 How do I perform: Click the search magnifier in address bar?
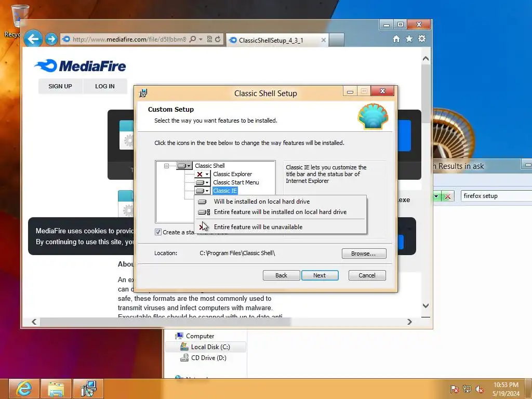[192, 39]
